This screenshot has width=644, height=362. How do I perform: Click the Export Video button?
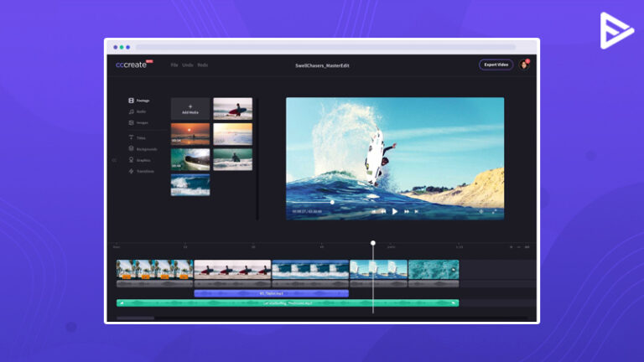coord(496,65)
